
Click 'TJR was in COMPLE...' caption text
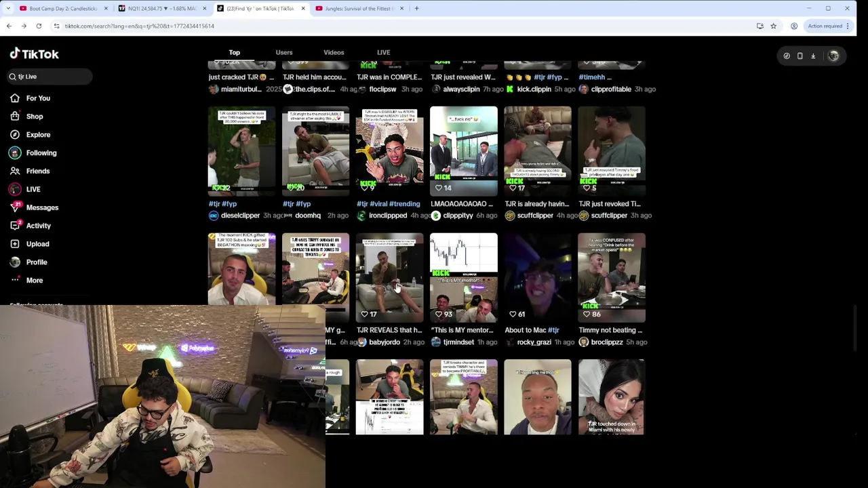389,77
